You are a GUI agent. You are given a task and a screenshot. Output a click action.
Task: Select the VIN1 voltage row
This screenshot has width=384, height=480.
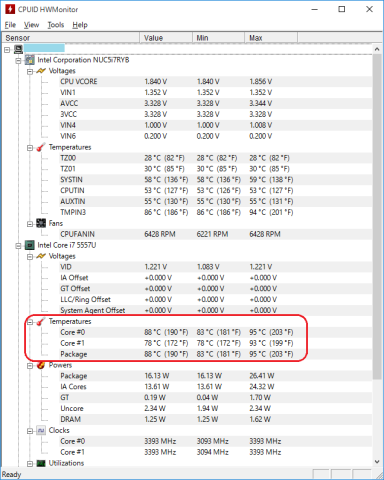coord(215,92)
